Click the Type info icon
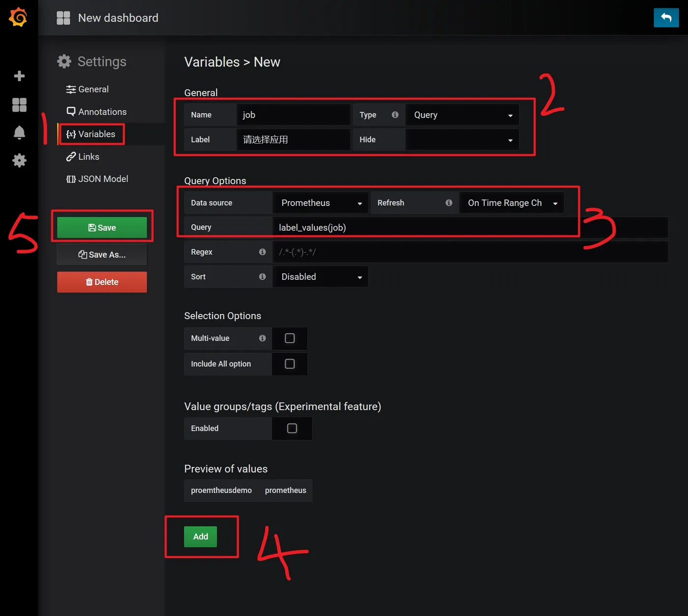 (x=395, y=115)
